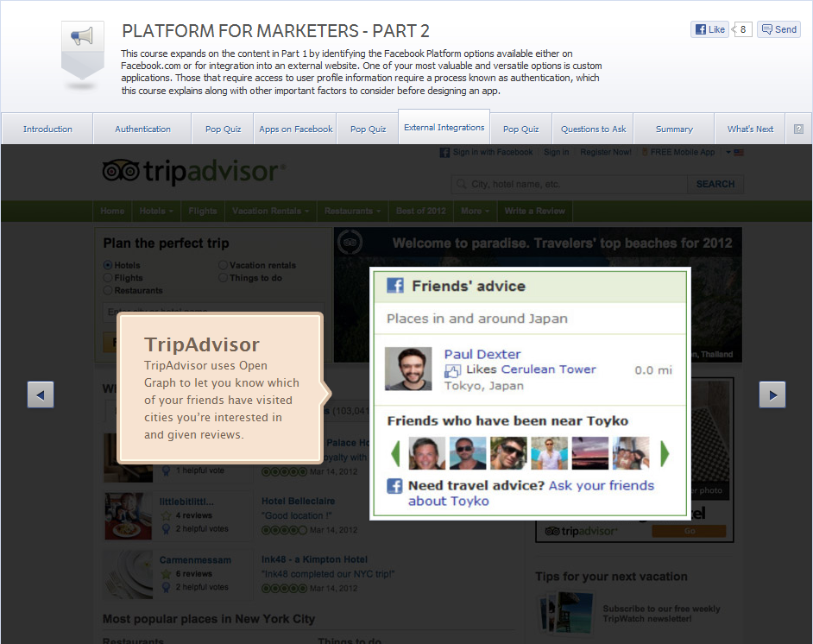Screen dimensions: 813x644
Task: Click the Register Now! link
Action: click(606, 152)
